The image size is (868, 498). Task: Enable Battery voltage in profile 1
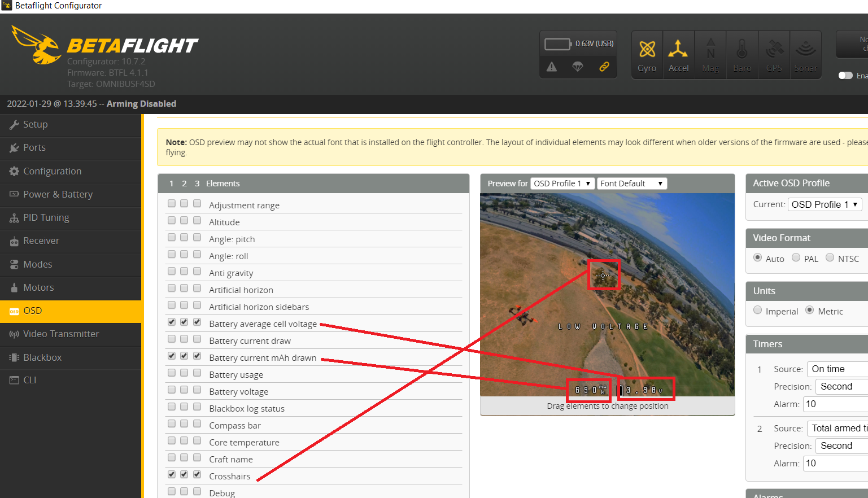(172, 390)
